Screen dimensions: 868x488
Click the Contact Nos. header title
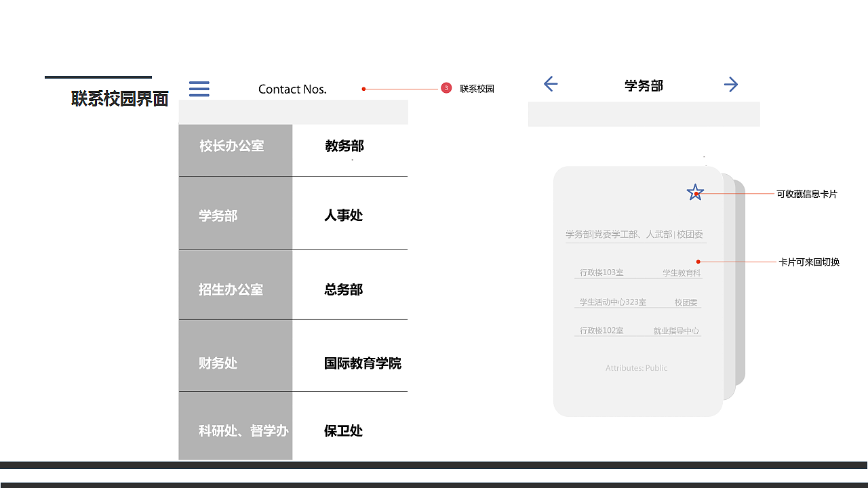click(292, 89)
